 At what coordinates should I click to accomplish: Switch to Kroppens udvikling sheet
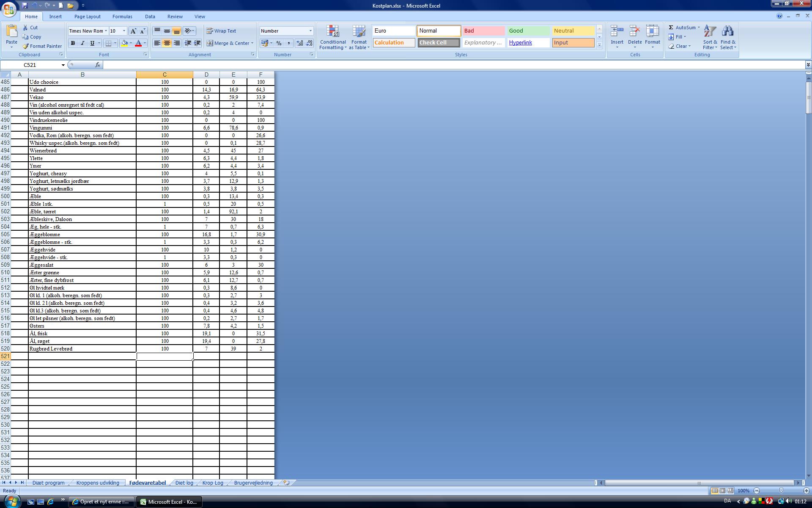tap(98, 483)
